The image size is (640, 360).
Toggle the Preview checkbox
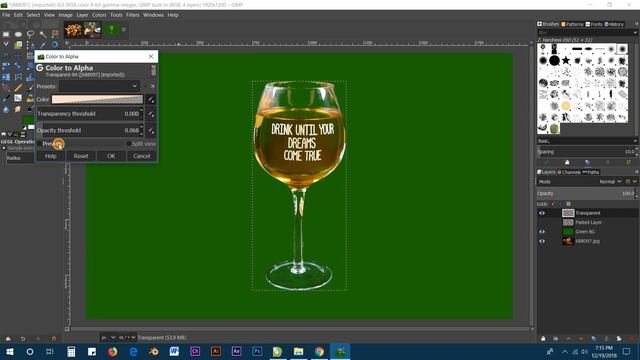40,144
